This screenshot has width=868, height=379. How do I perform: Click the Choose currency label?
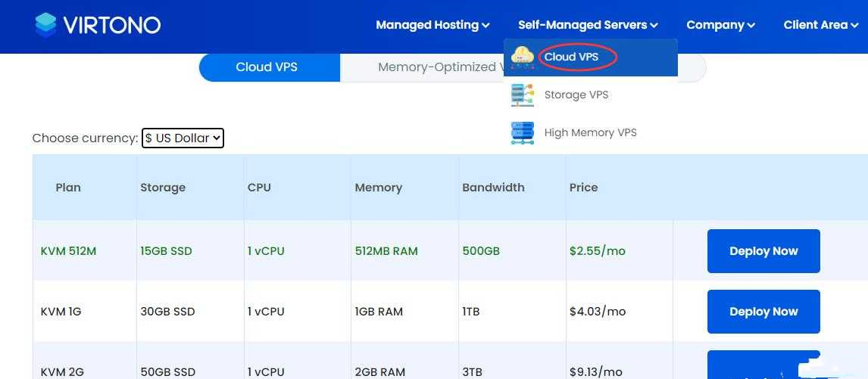[x=86, y=138]
